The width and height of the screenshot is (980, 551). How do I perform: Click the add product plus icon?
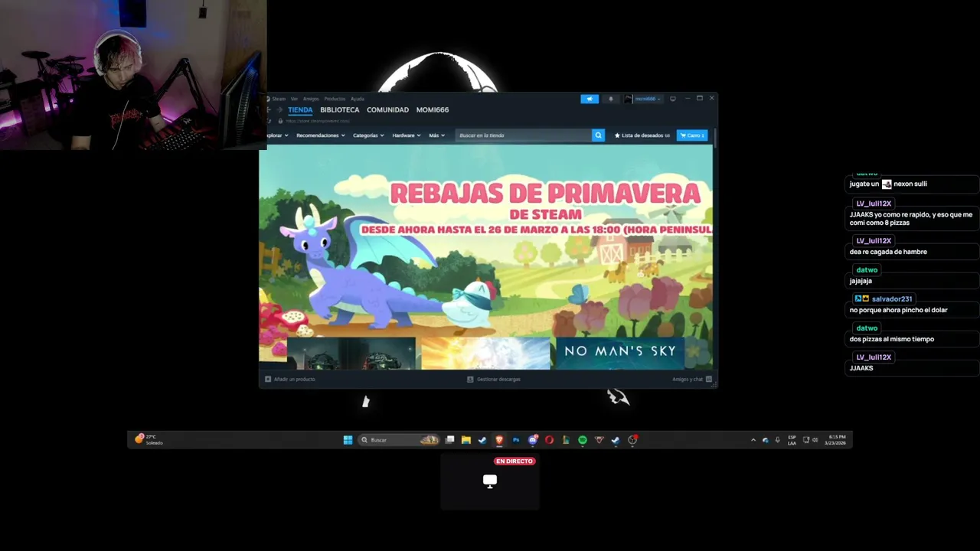point(268,379)
